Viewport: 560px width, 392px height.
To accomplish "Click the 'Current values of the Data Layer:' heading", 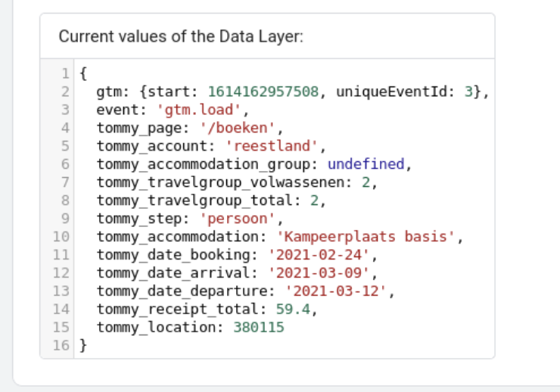I will point(181,36).
